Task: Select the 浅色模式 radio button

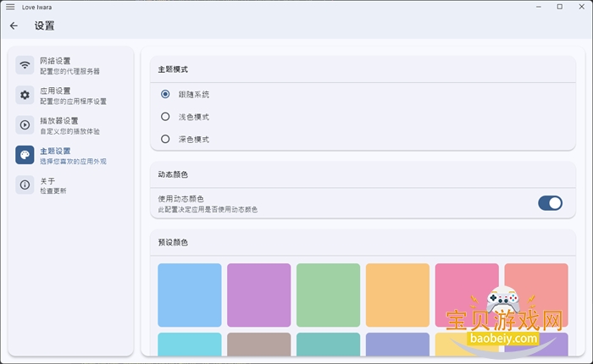Action: 165,117
